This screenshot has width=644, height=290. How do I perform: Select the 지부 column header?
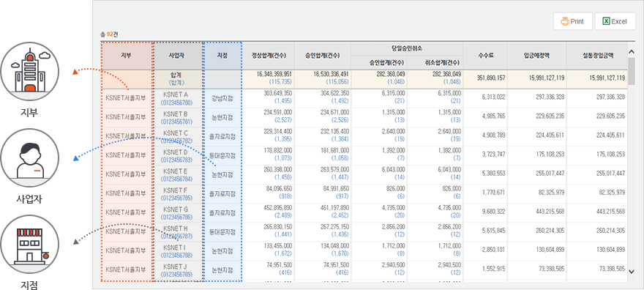[127, 55]
